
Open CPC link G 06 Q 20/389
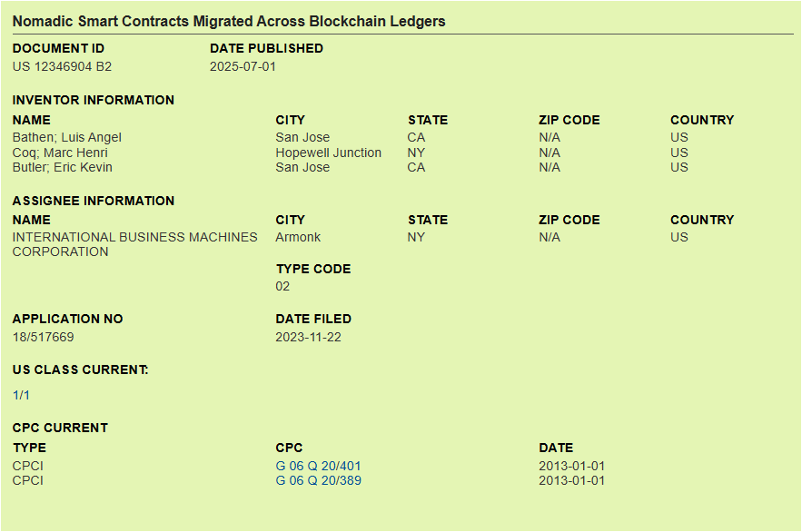[x=318, y=480]
